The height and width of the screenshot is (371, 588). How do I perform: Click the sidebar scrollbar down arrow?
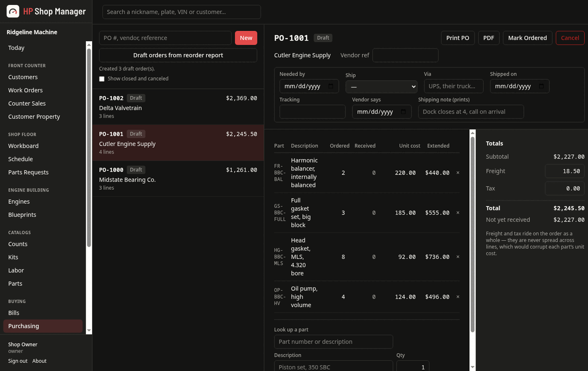89,331
